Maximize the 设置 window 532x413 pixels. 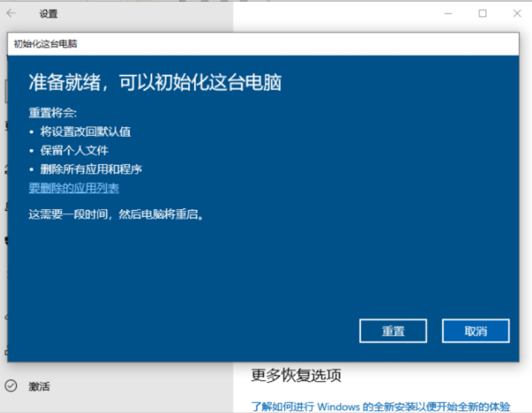pos(483,14)
